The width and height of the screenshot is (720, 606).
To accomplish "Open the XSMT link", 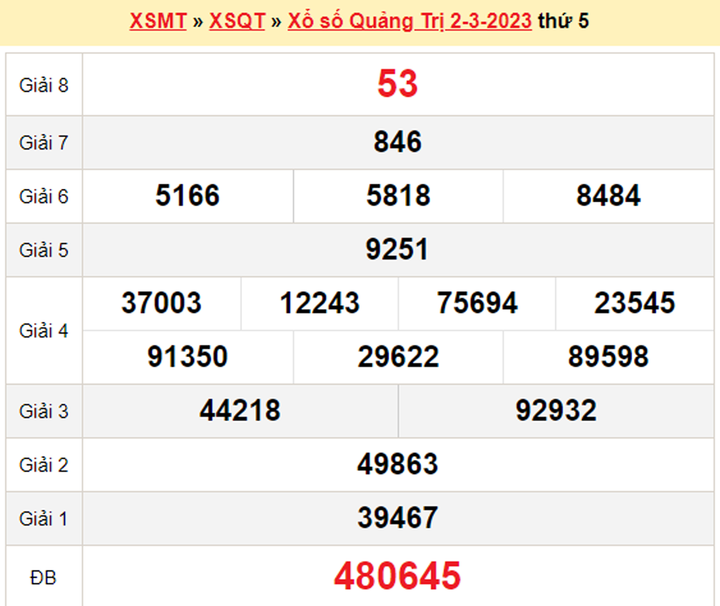I will [158, 21].
